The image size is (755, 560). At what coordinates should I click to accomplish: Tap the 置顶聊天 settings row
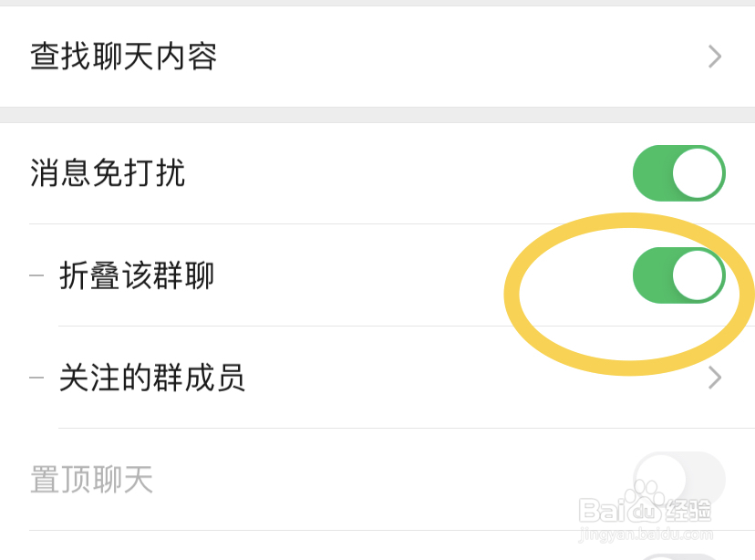[89, 478]
